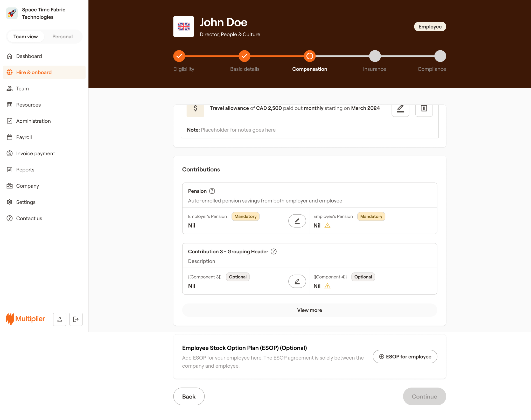Expand contributions with View more

click(x=310, y=310)
